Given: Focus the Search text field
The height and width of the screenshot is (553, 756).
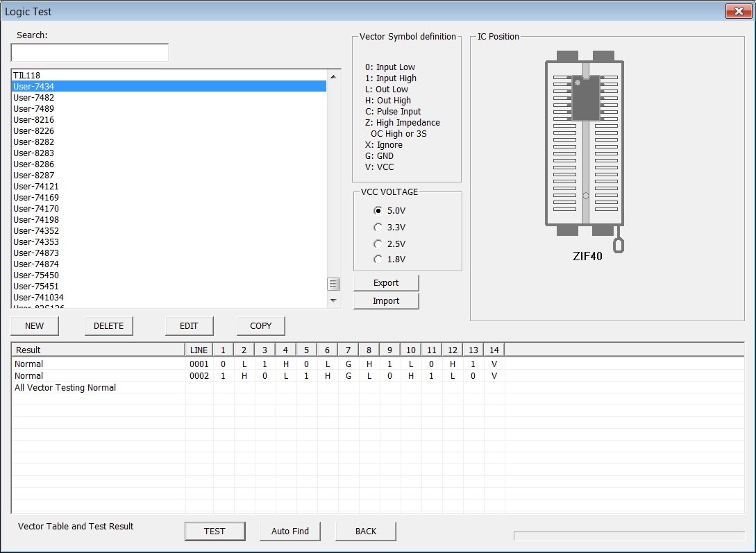Looking at the screenshot, I should click(x=90, y=53).
